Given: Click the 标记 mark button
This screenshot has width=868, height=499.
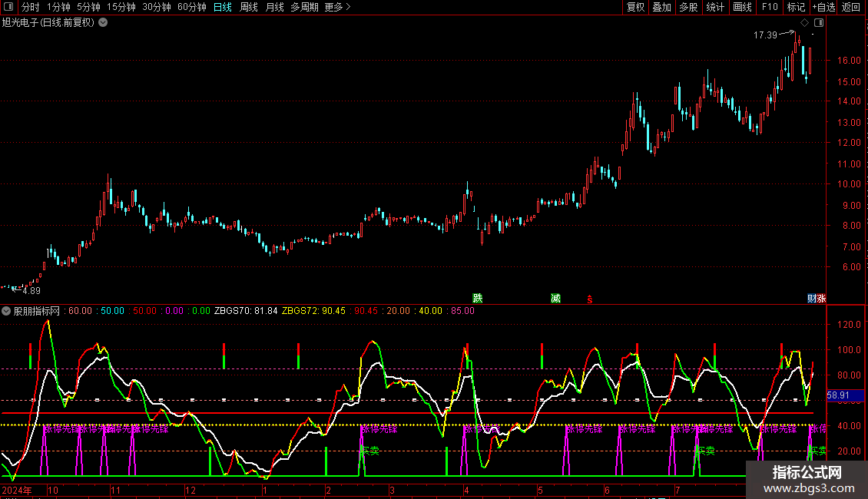Looking at the screenshot, I should 796,7.
